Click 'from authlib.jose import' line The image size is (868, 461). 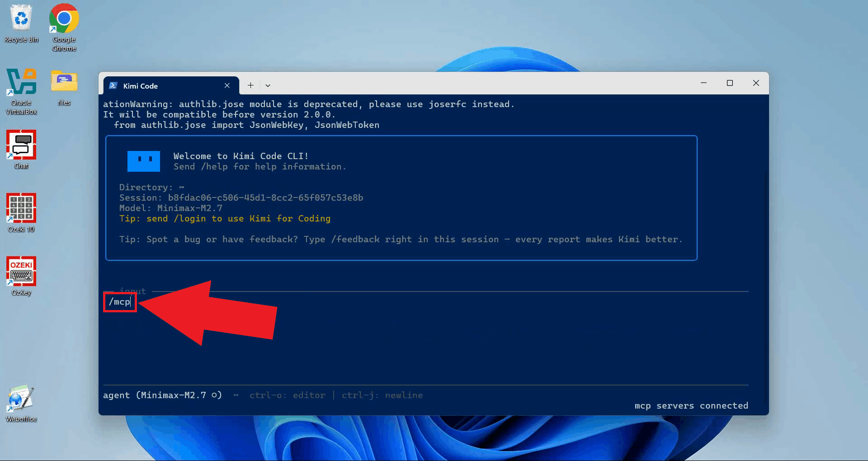247,125
